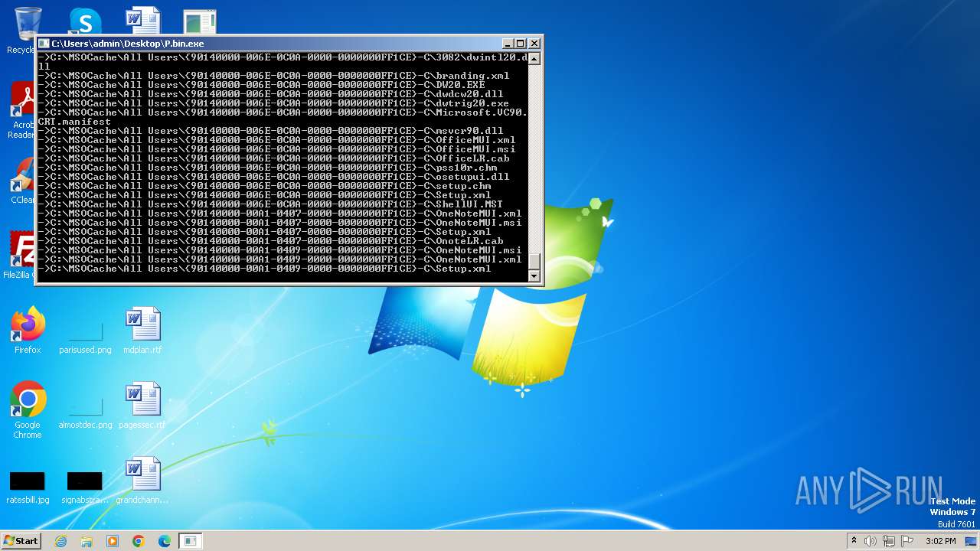Click console scrollbar down arrow
The image size is (980, 551).
coord(534,276)
